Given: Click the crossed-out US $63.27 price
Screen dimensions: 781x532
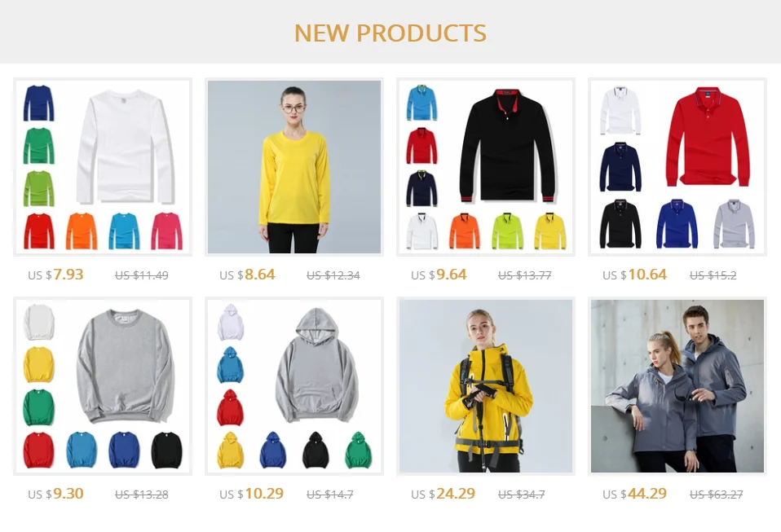Looking at the screenshot, I should click(x=717, y=495).
